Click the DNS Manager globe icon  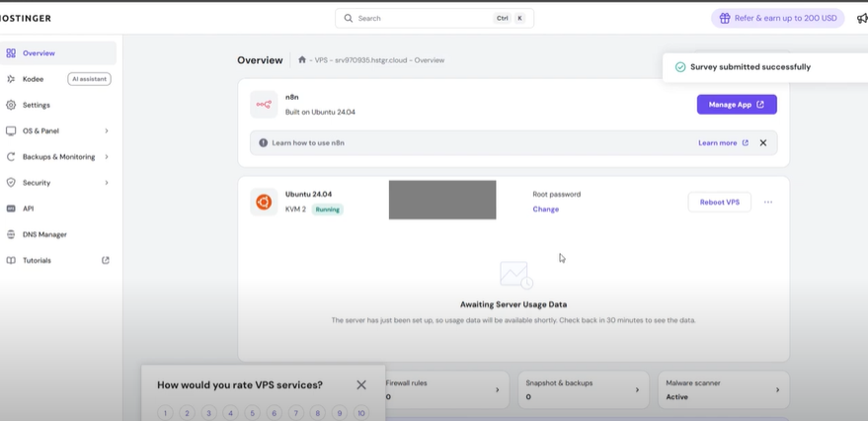11,235
